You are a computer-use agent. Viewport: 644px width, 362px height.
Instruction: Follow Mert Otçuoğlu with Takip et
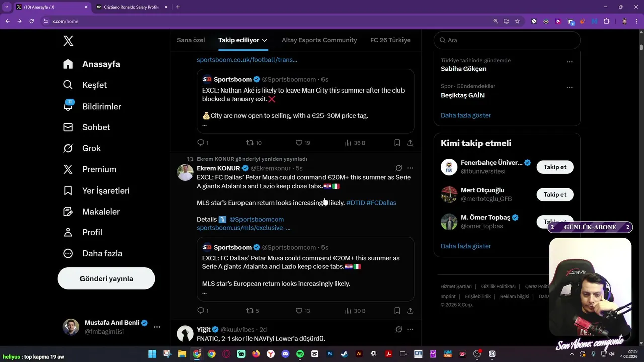[555, 195]
